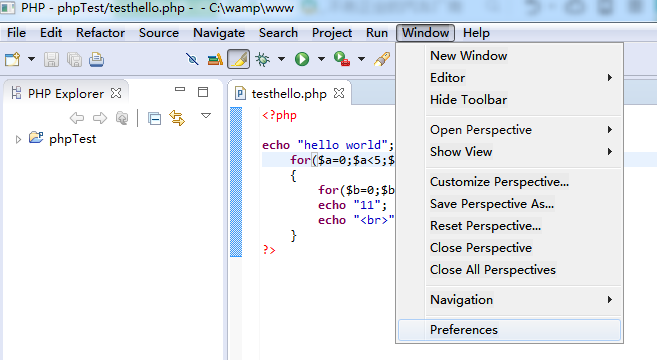This screenshot has width=657, height=360.
Task: Click the Run External Tools icon
Action: click(342, 59)
